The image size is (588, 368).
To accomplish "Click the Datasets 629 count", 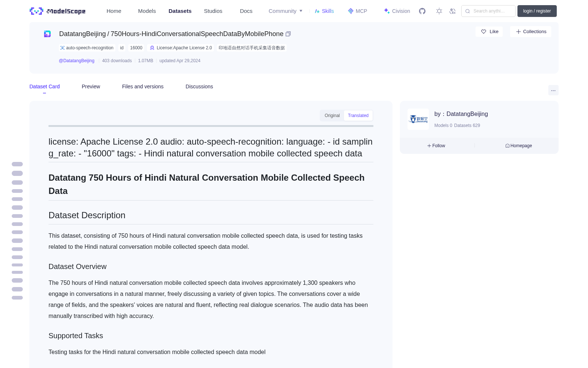I will point(467,125).
